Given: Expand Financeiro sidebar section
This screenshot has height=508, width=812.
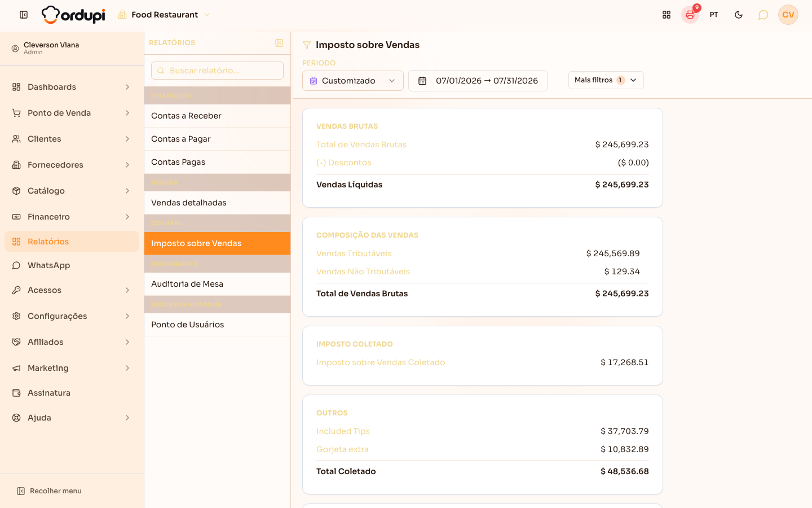Looking at the screenshot, I should pyautogui.click(x=72, y=217).
